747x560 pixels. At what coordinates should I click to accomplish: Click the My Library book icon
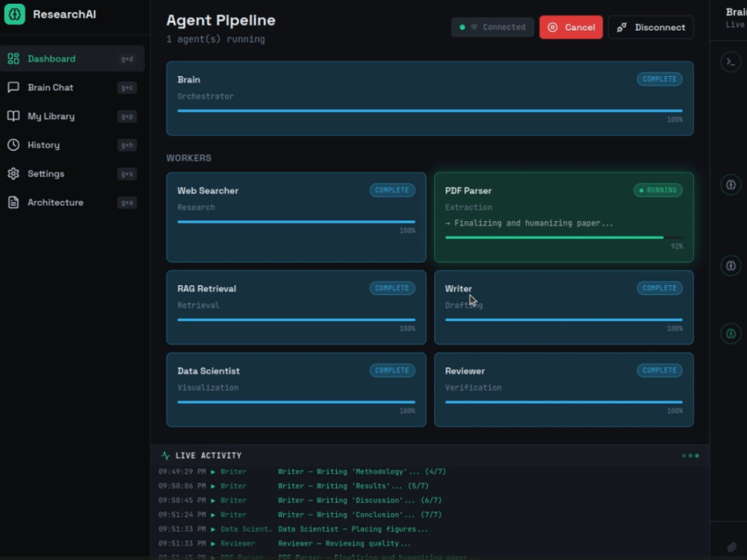(13, 116)
